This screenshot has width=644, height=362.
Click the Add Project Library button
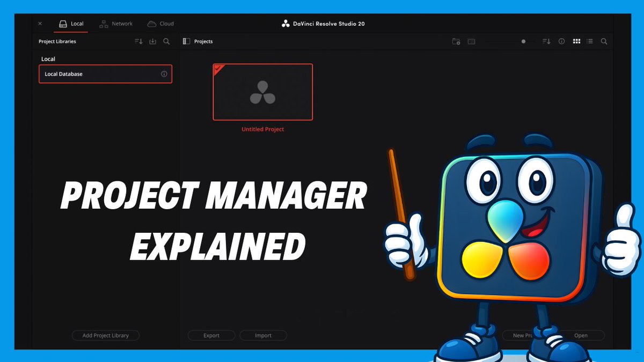(105, 335)
